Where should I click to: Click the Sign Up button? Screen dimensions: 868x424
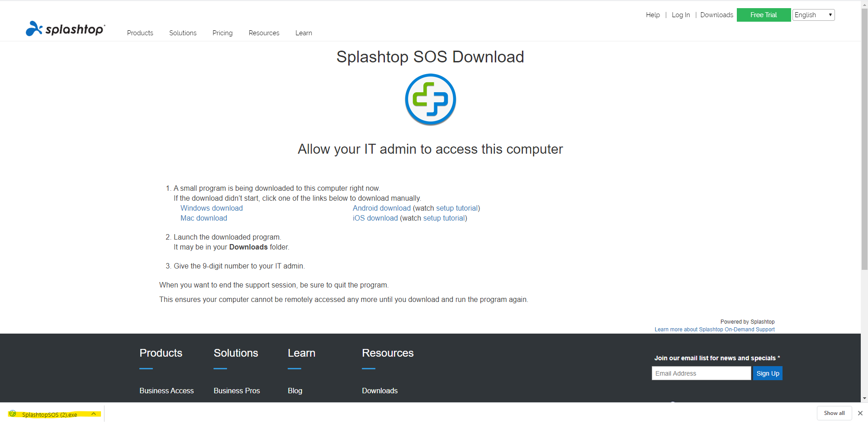pyautogui.click(x=768, y=373)
